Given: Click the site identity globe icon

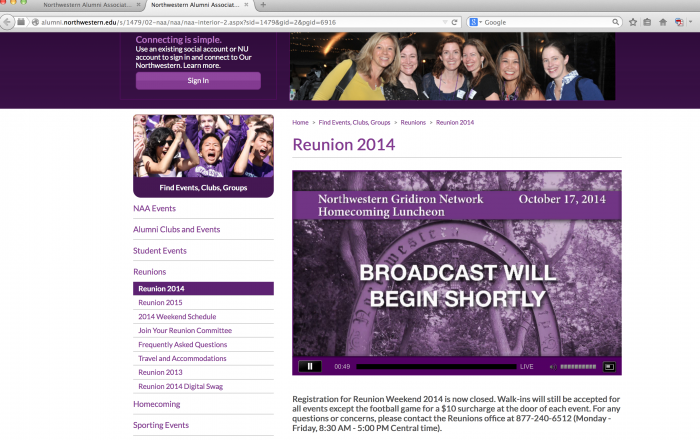Looking at the screenshot, I should [35, 22].
